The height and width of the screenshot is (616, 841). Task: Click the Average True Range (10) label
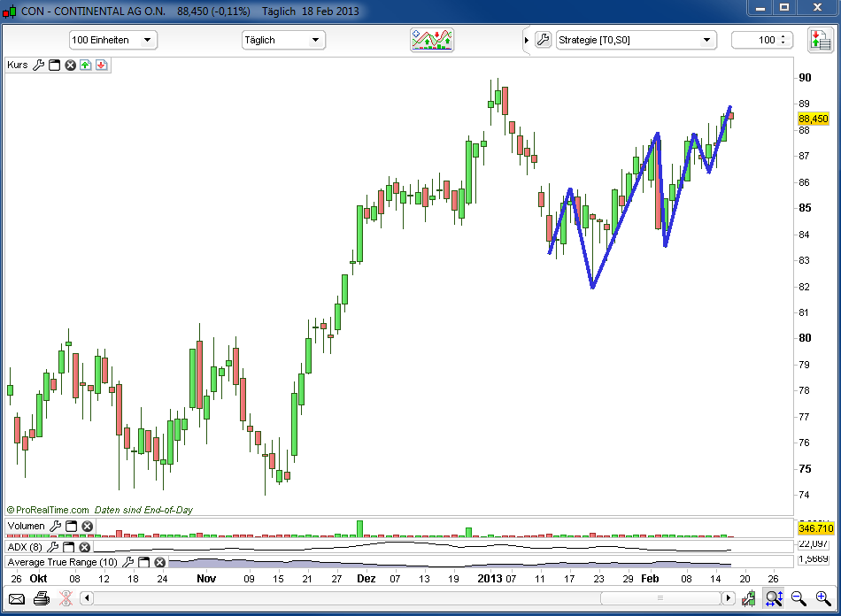[x=62, y=562]
